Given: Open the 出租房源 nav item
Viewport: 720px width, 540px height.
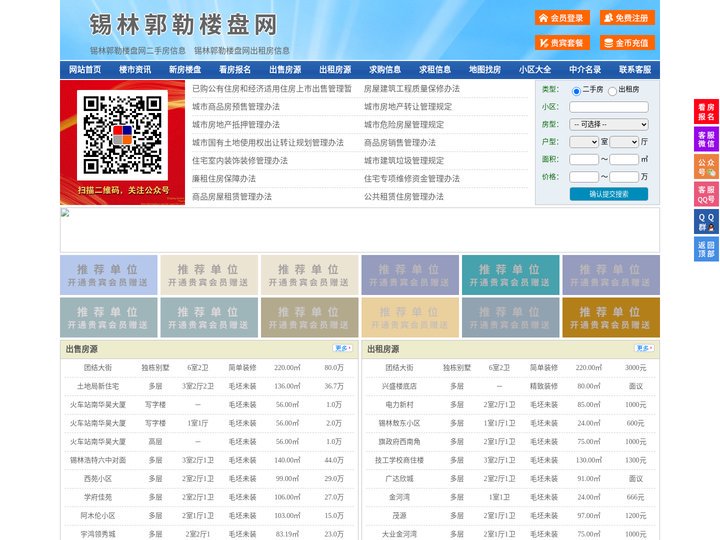Looking at the screenshot, I should (335, 70).
